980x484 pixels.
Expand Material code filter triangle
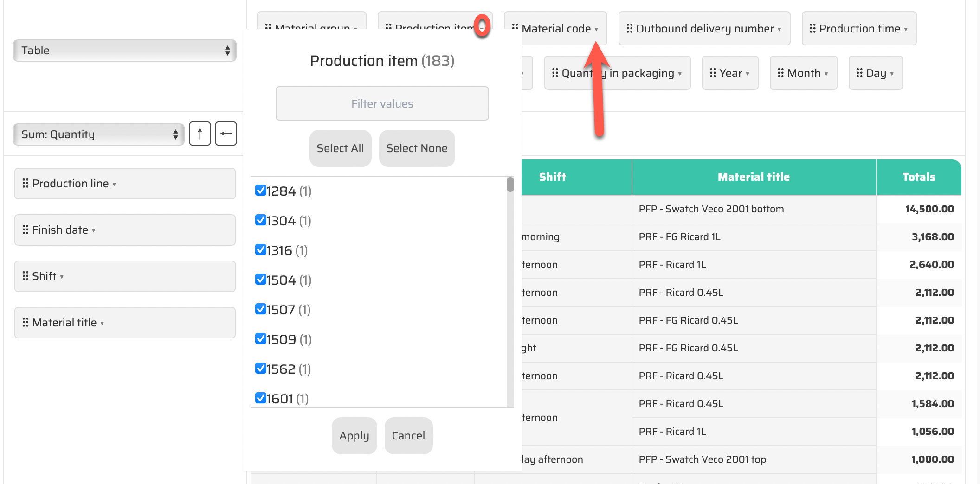(x=596, y=29)
